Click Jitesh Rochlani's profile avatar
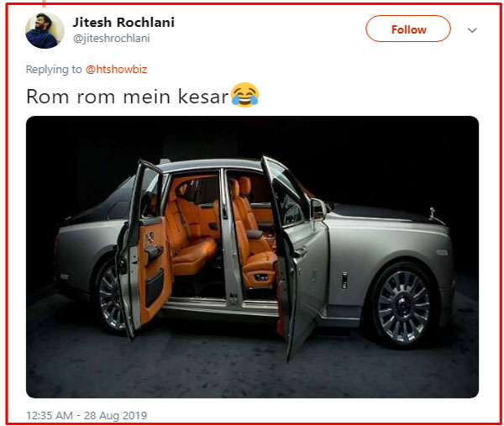 coord(45,30)
